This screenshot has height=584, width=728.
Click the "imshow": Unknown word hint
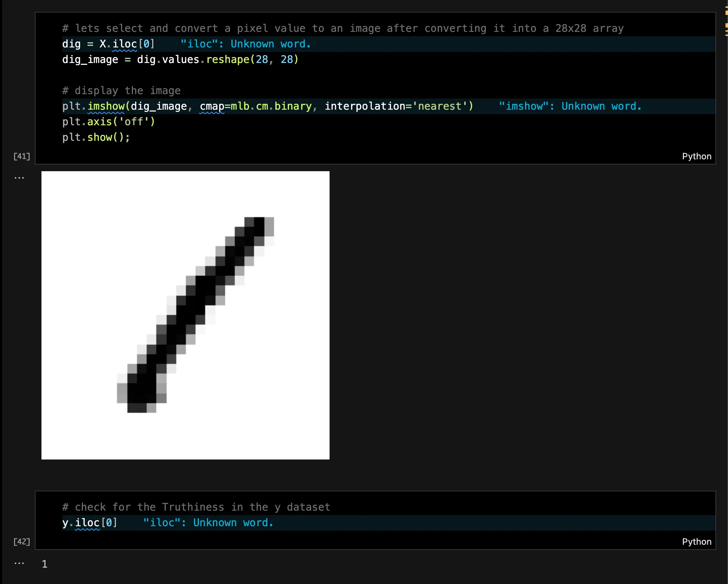point(570,106)
